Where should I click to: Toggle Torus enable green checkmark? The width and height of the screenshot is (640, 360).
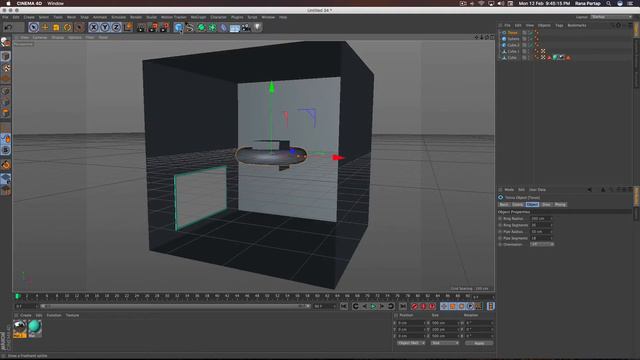coord(530,33)
